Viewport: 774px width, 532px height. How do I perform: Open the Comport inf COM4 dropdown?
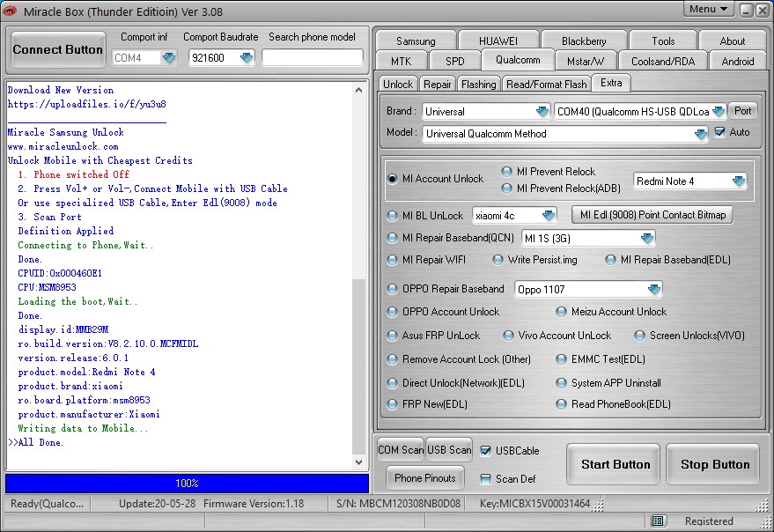(x=169, y=58)
